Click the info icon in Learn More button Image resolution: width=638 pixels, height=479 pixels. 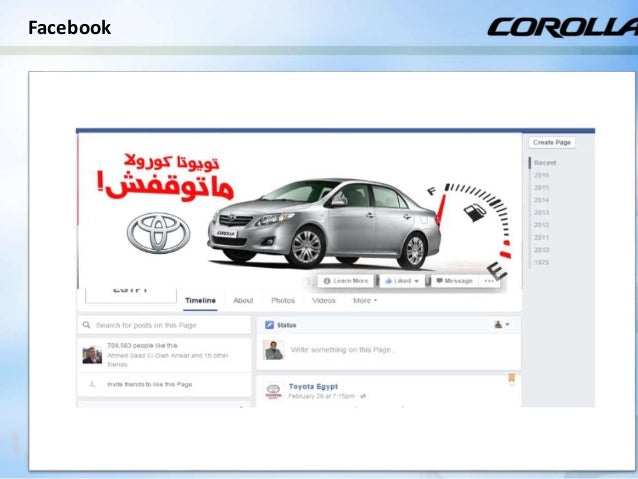click(x=326, y=281)
